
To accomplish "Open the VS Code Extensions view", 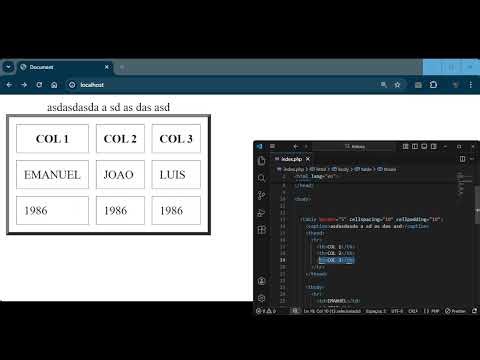I will click(262, 230).
